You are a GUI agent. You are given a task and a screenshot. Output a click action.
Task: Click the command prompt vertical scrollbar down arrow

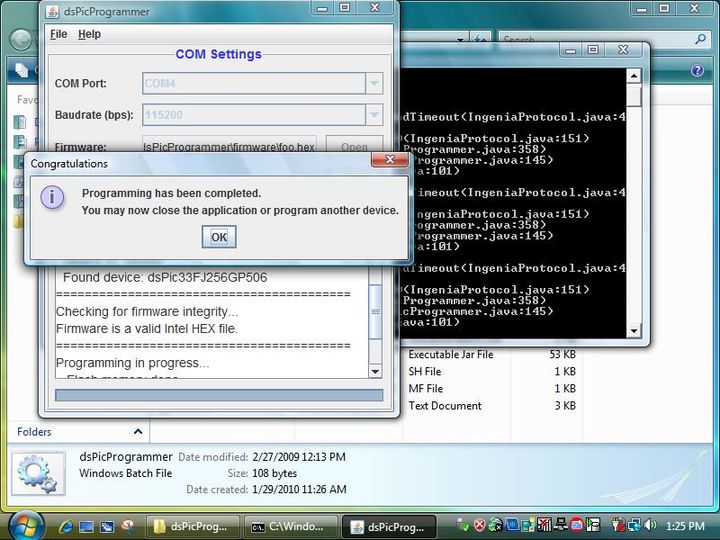pos(634,330)
